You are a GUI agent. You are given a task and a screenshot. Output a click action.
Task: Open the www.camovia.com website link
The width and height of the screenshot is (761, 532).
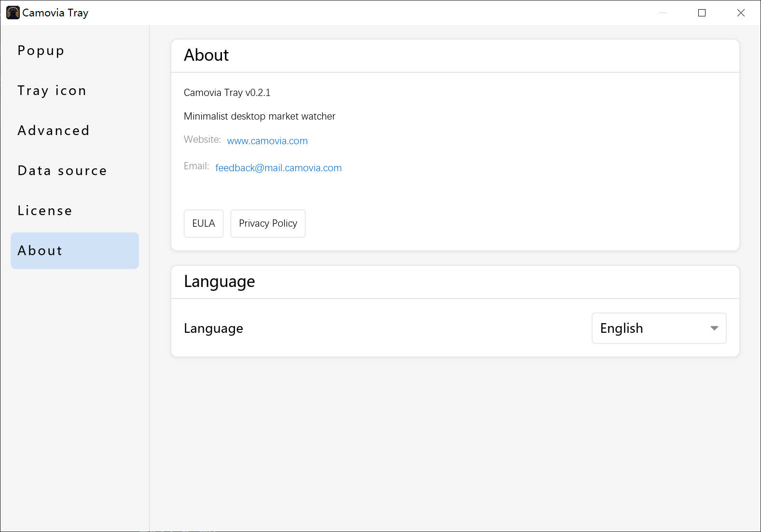(x=267, y=141)
